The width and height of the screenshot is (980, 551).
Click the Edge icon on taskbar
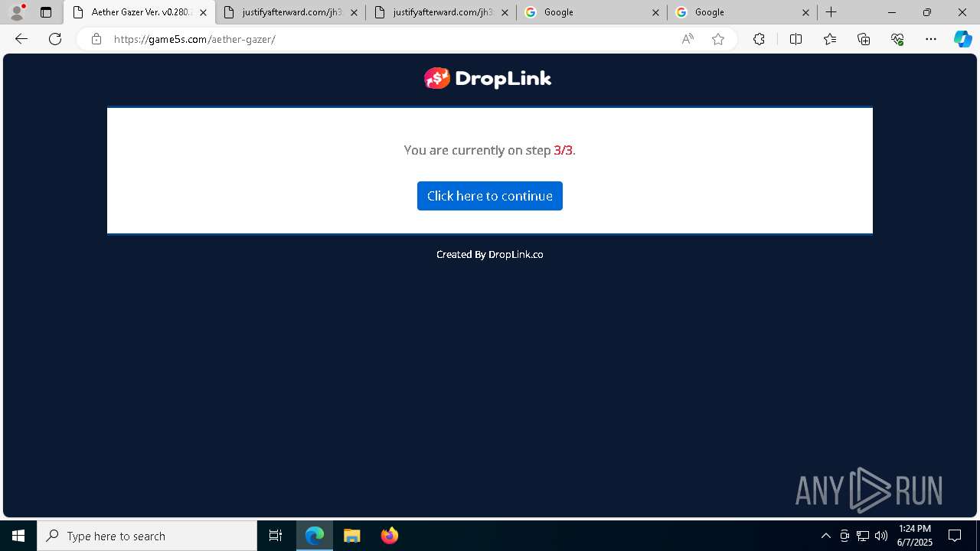pos(315,536)
